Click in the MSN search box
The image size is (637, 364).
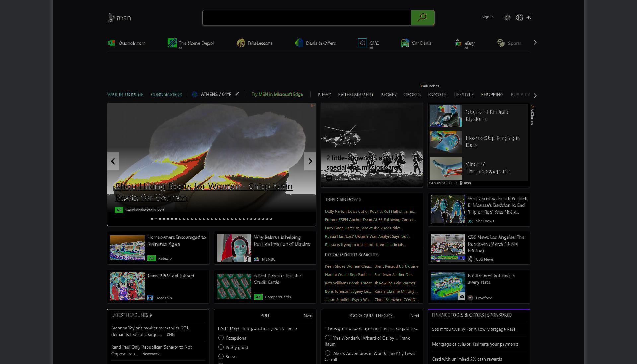coord(307,18)
